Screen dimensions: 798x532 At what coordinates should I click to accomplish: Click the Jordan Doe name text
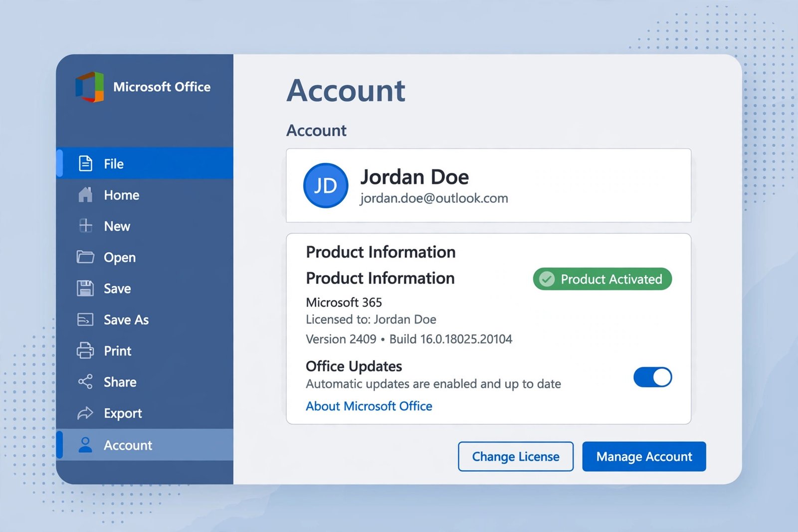[x=414, y=177]
